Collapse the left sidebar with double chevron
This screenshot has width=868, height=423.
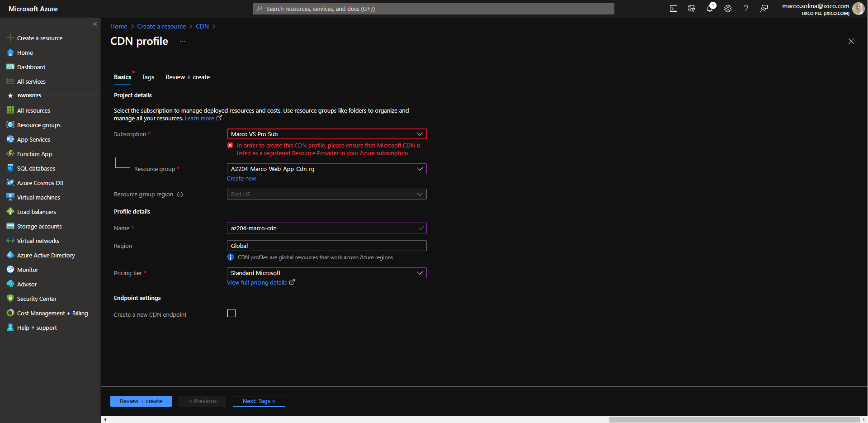click(x=95, y=24)
